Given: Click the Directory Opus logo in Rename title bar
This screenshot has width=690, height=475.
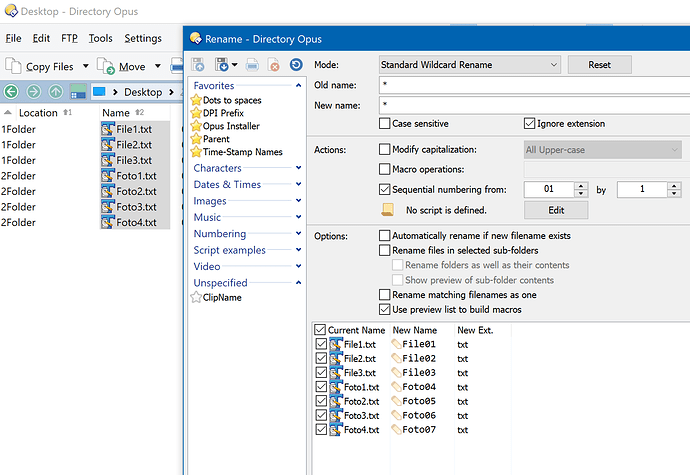Looking at the screenshot, I should (195, 38).
